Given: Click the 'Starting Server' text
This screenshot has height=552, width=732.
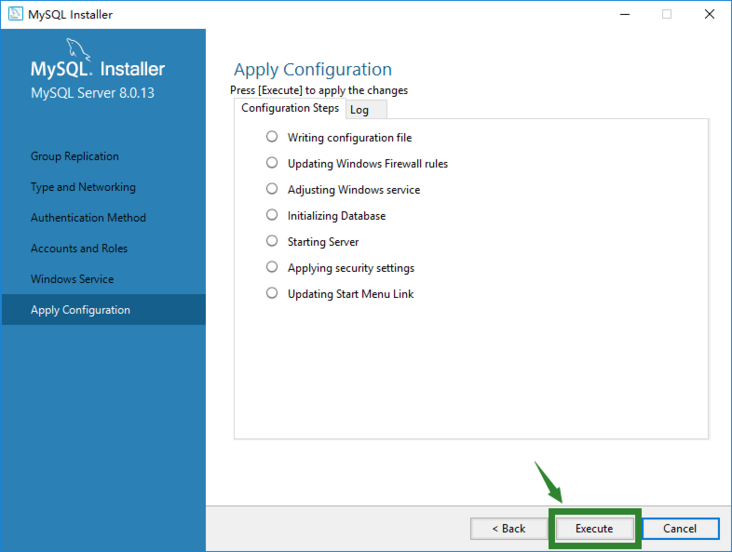Looking at the screenshot, I should click(x=323, y=242).
